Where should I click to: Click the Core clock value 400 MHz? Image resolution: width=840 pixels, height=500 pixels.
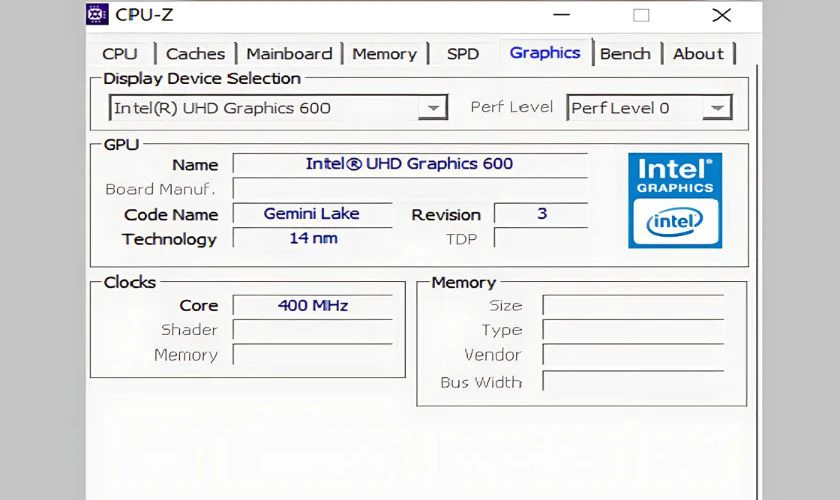pos(312,305)
